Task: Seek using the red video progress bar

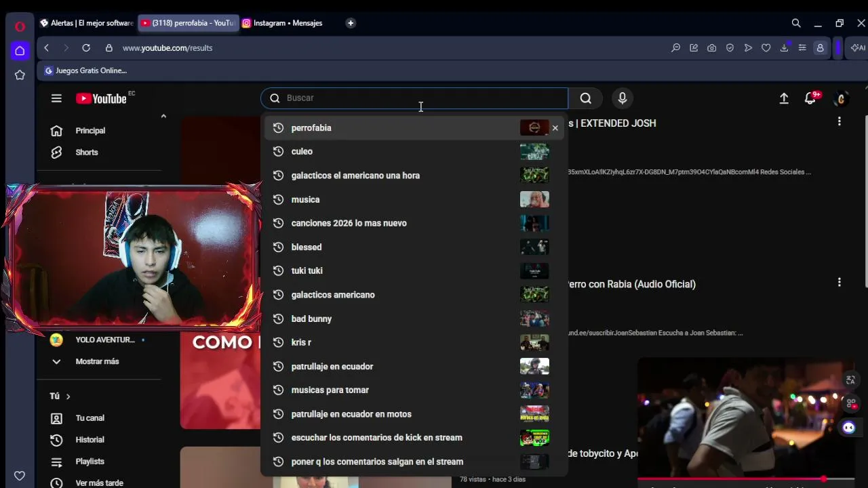Action: click(746, 479)
